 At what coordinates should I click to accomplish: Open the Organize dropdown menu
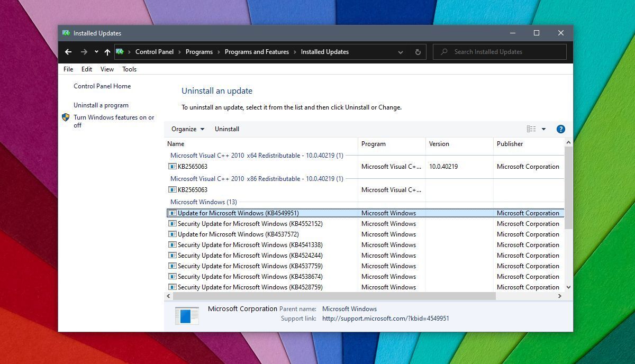[x=187, y=129]
